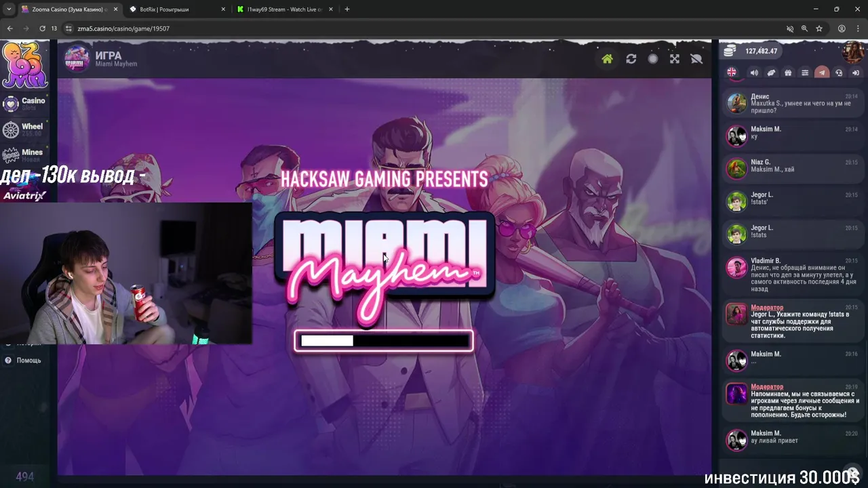Bookmark this page with the star

[819, 28]
